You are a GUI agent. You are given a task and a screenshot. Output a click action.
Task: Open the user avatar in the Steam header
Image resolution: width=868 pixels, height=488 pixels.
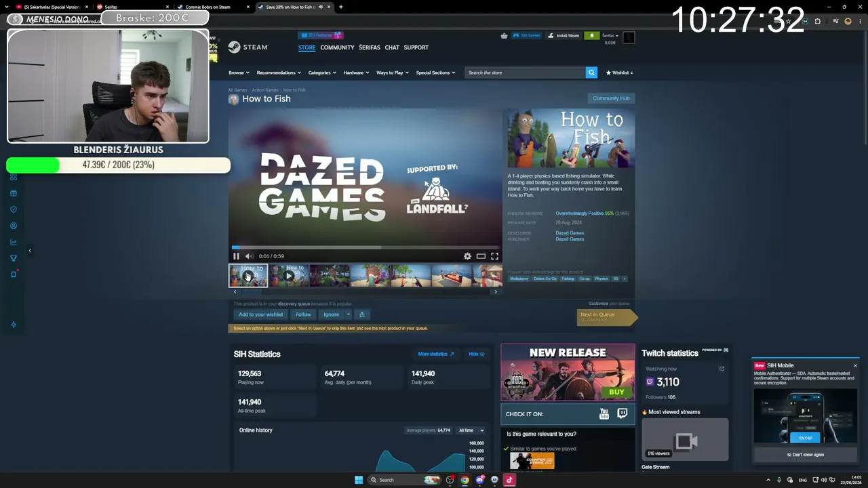click(x=629, y=37)
